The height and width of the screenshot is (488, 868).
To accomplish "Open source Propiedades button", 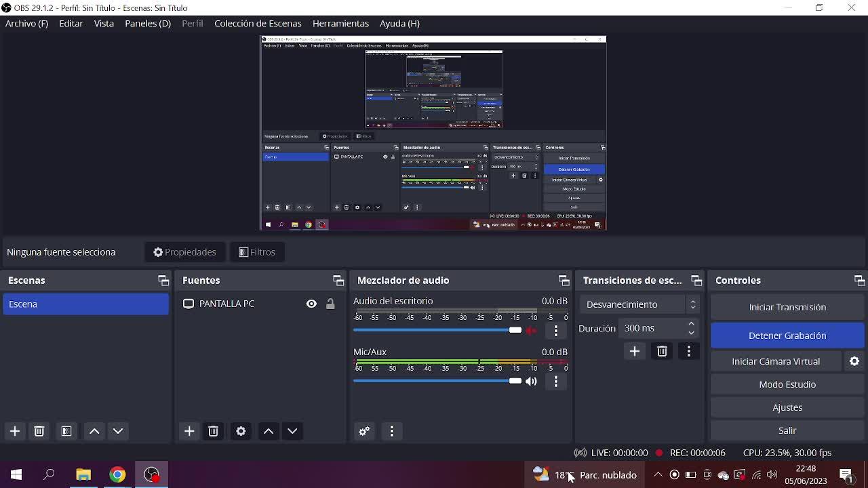I will point(185,252).
